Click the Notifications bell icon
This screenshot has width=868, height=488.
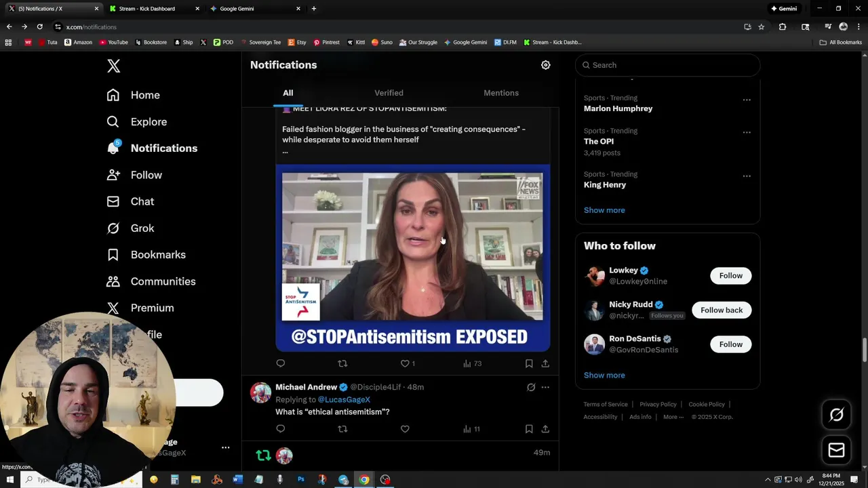[x=113, y=148]
